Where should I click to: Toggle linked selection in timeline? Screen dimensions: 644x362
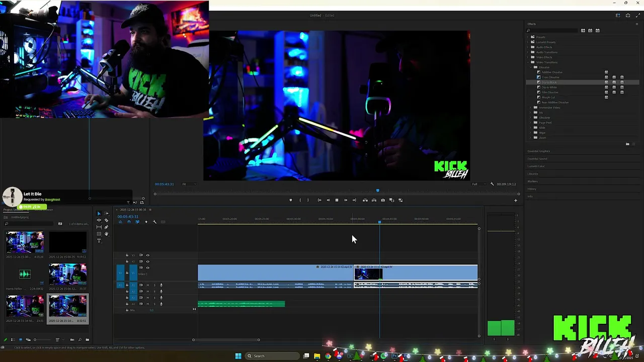137,222
